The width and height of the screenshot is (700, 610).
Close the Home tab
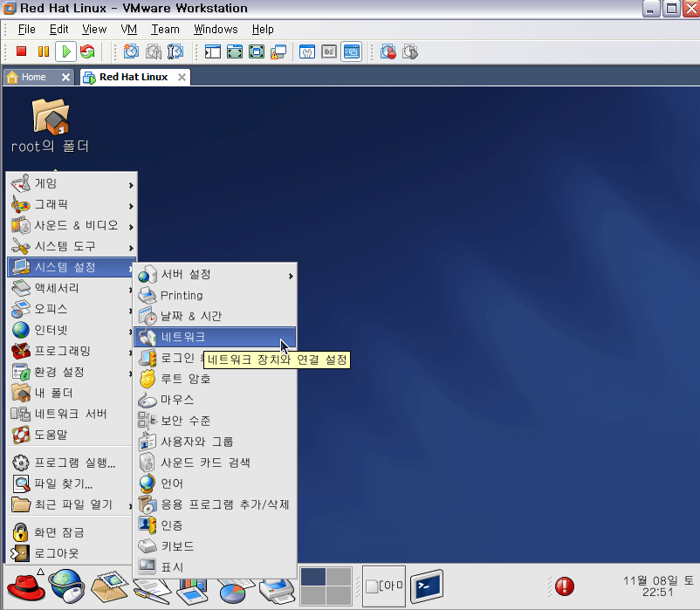(x=65, y=77)
